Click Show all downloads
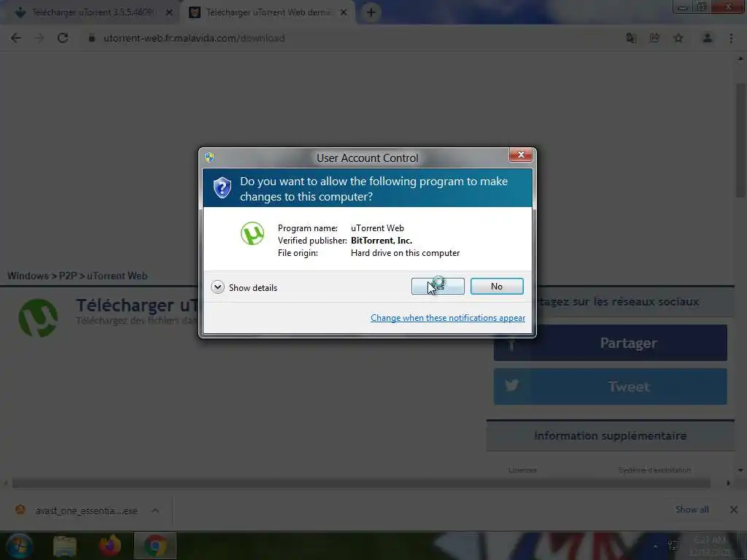This screenshot has height=560, width=747. (692, 510)
